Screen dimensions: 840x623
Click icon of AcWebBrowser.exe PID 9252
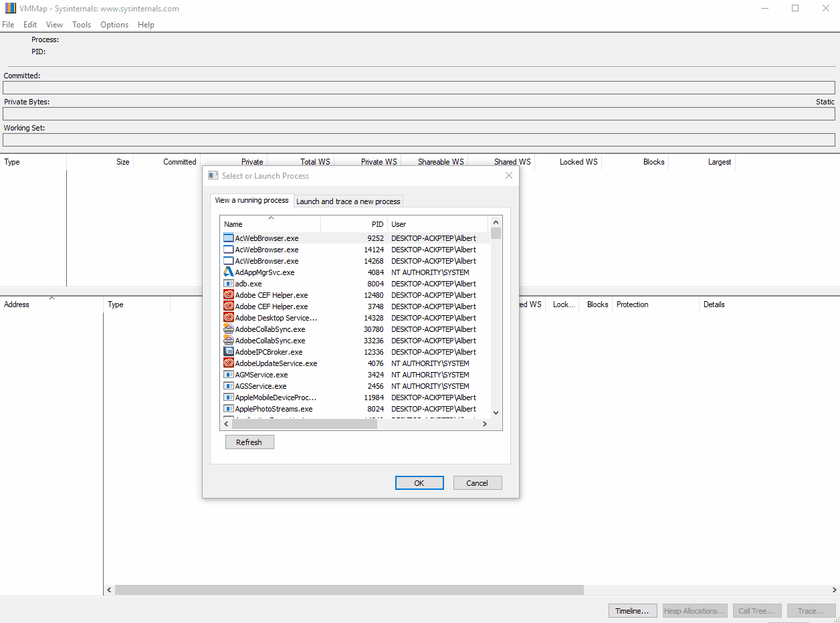229,238
